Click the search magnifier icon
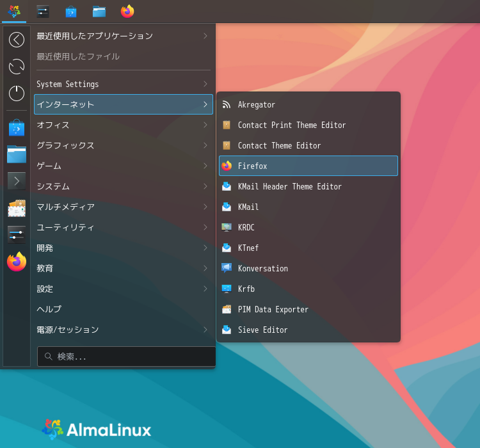This screenshot has height=448, width=480. point(49,356)
